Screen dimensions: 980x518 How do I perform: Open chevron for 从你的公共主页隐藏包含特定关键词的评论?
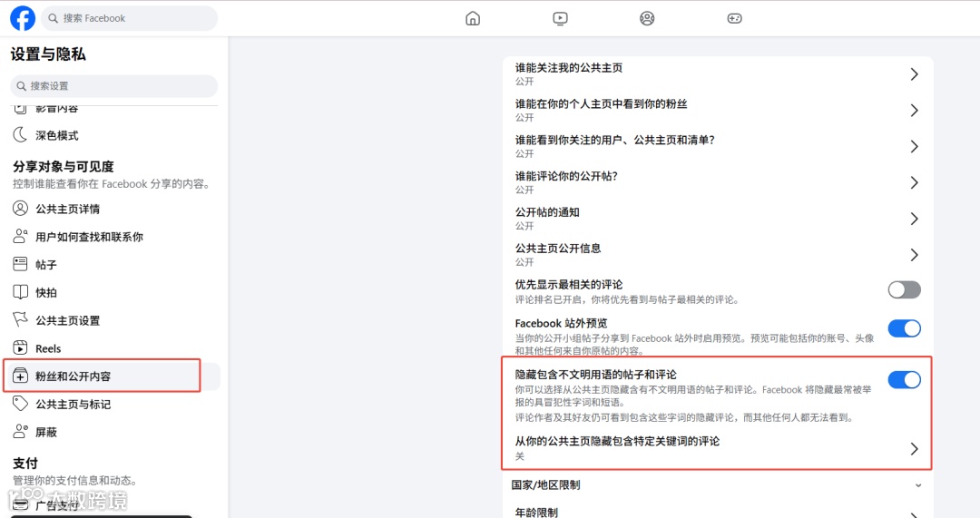pos(915,449)
